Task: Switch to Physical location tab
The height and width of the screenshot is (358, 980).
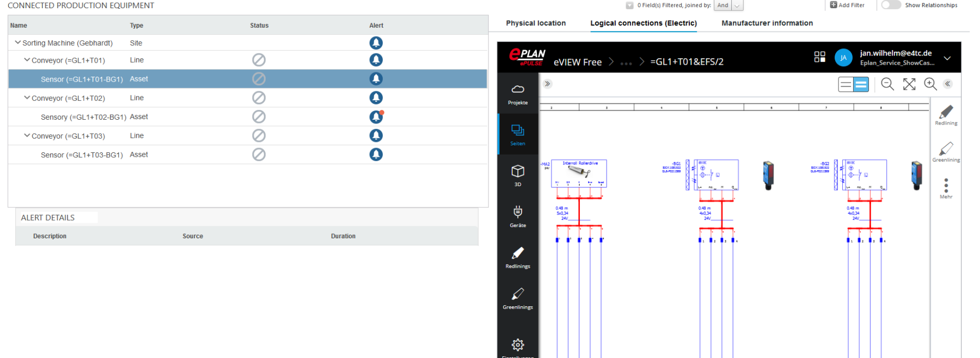Action: pos(536,23)
